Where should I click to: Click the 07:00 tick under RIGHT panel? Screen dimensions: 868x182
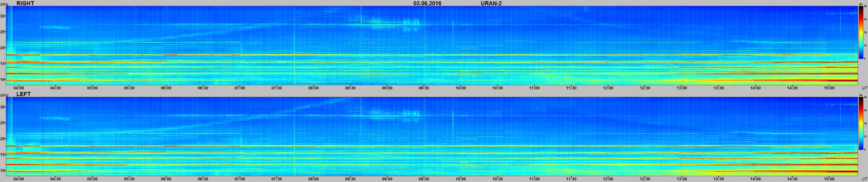pos(240,88)
